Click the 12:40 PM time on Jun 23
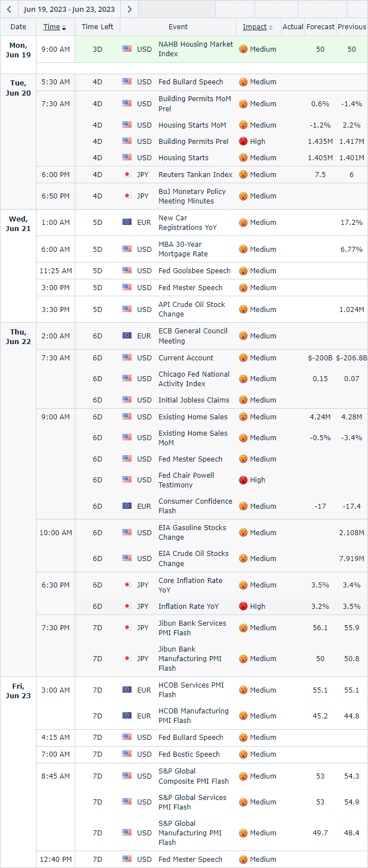Screen dimensions: 368x868 (x=56, y=860)
